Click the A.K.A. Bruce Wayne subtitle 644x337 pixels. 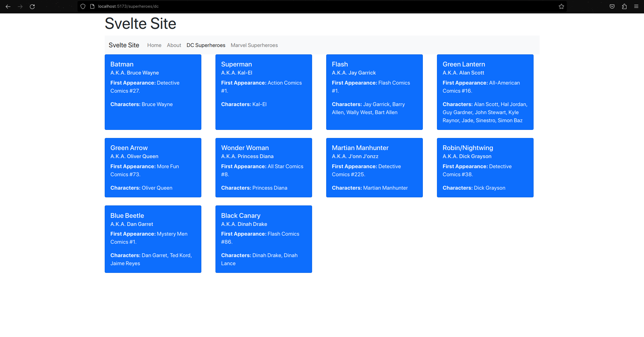click(135, 73)
